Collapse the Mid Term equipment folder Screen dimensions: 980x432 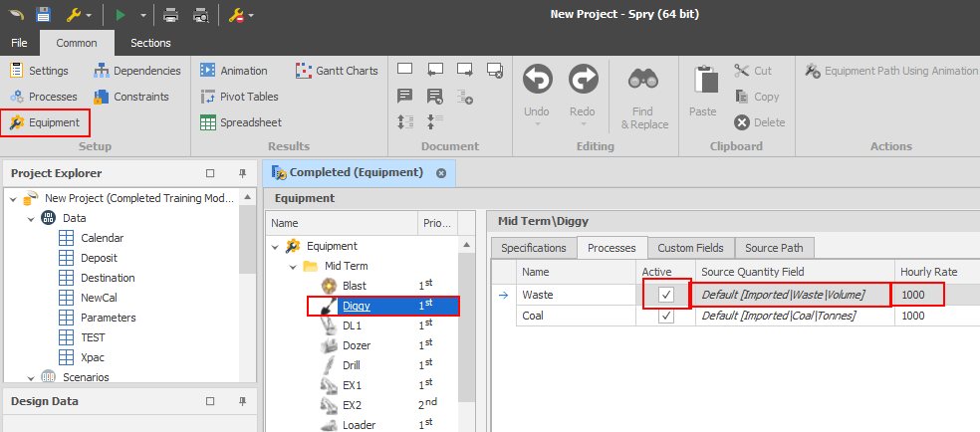(x=294, y=266)
